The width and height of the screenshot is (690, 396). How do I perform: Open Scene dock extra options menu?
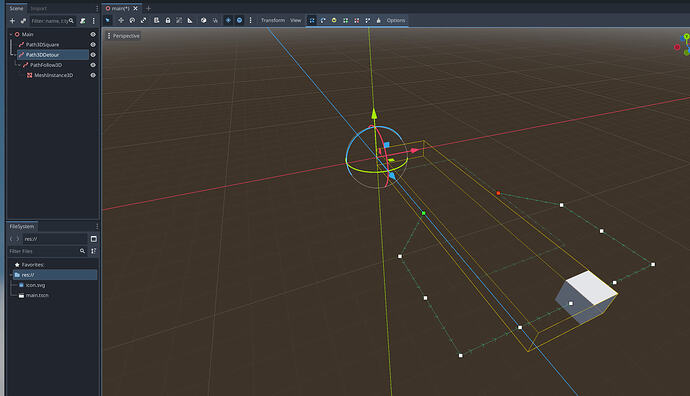[94, 21]
